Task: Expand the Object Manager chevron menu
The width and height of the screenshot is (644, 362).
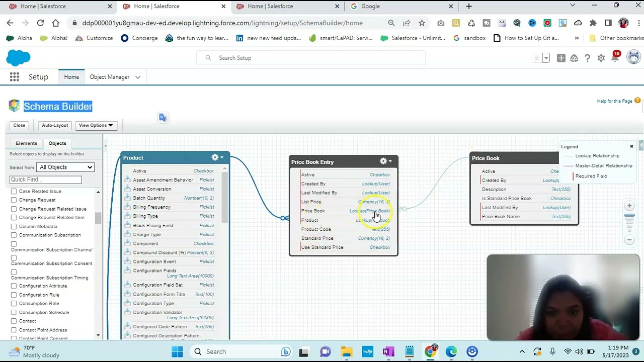Action: 137,77
